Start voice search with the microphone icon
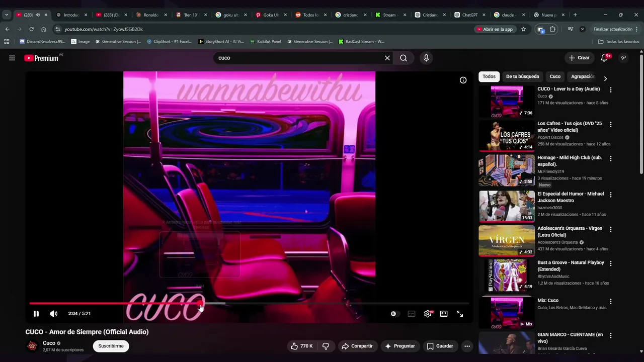Image resolution: width=644 pixels, height=362 pixels. [x=426, y=58]
